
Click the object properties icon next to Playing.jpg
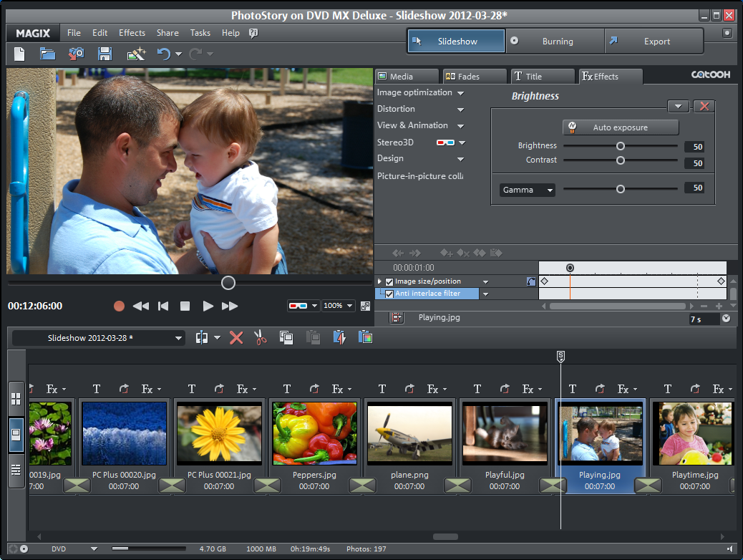(x=397, y=318)
